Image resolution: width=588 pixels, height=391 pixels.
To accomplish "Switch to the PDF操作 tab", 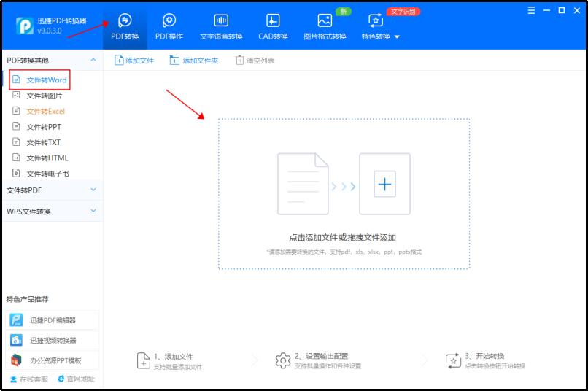I will (169, 27).
